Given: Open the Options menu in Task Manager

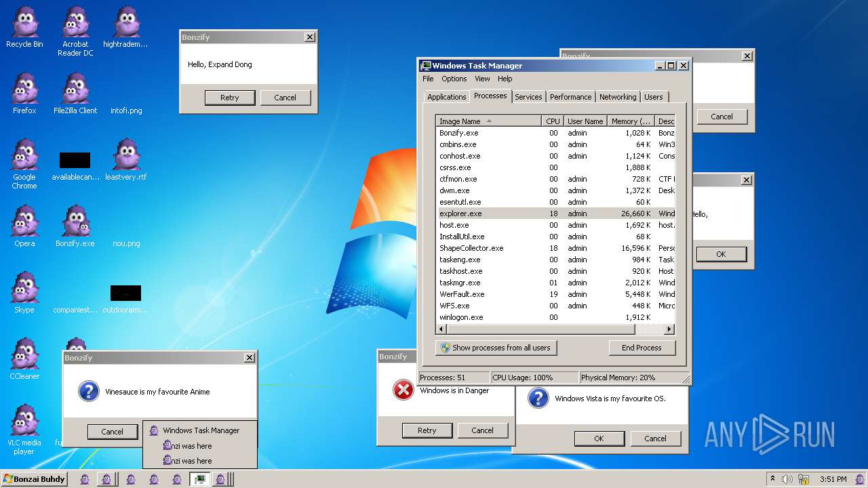Looking at the screenshot, I should tap(454, 79).
